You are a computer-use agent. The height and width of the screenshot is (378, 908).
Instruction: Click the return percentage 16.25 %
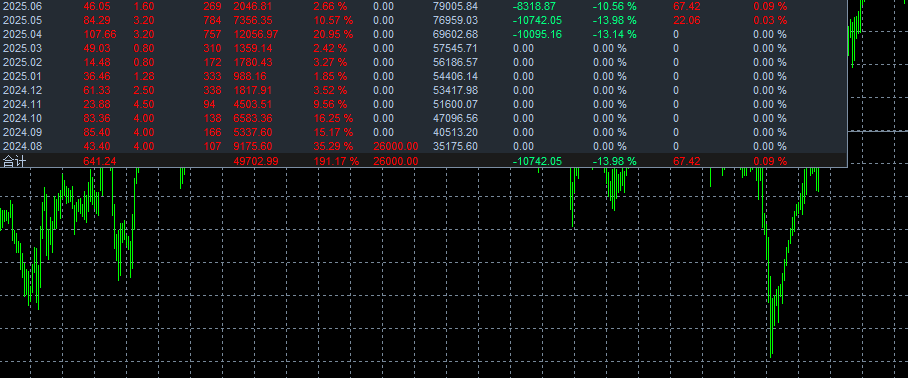(x=333, y=118)
